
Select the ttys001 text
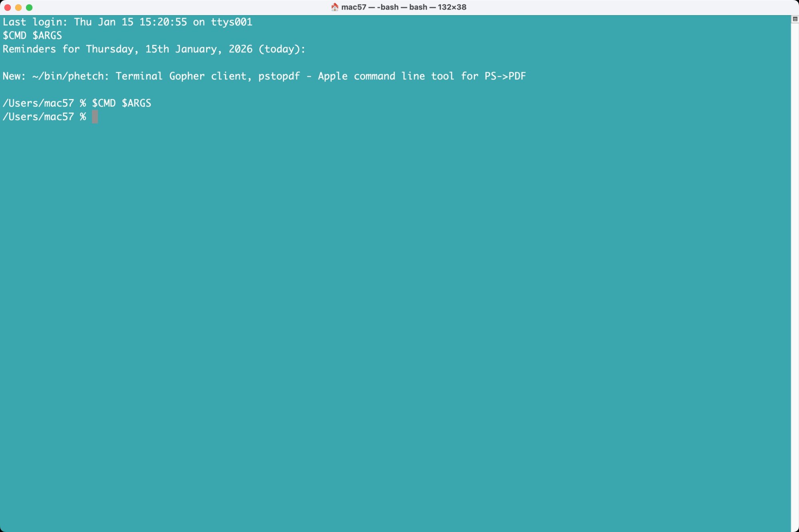click(232, 22)
